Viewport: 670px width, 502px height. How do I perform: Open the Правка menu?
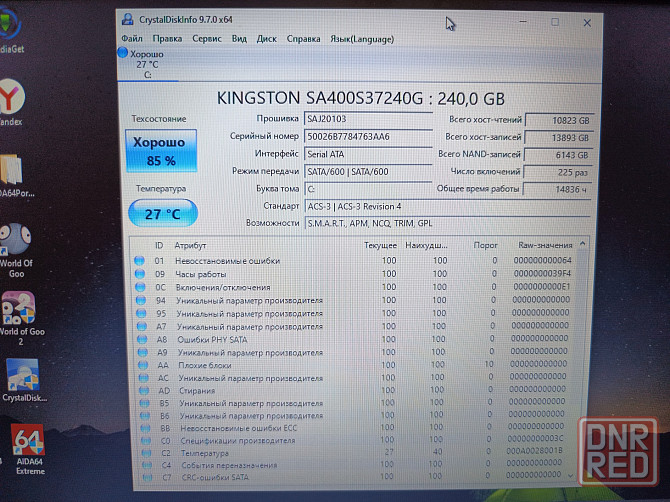coord(167,39)
